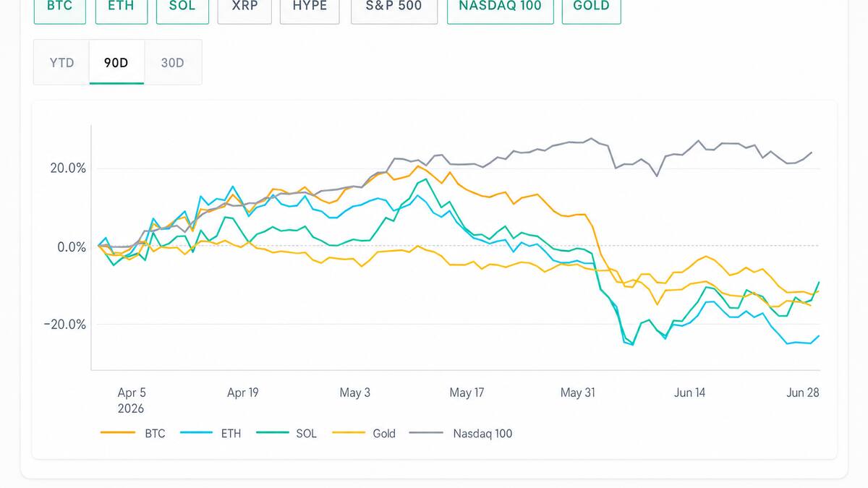Click the BTC legend entry
This screenshot has width=868, height=488.
(x=133, y=434)
